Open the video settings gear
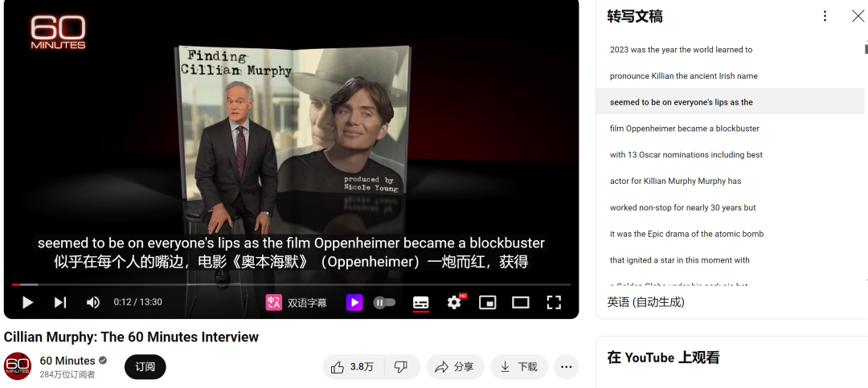The height and width of the screenshot is (388, 868). click(454, 302)
